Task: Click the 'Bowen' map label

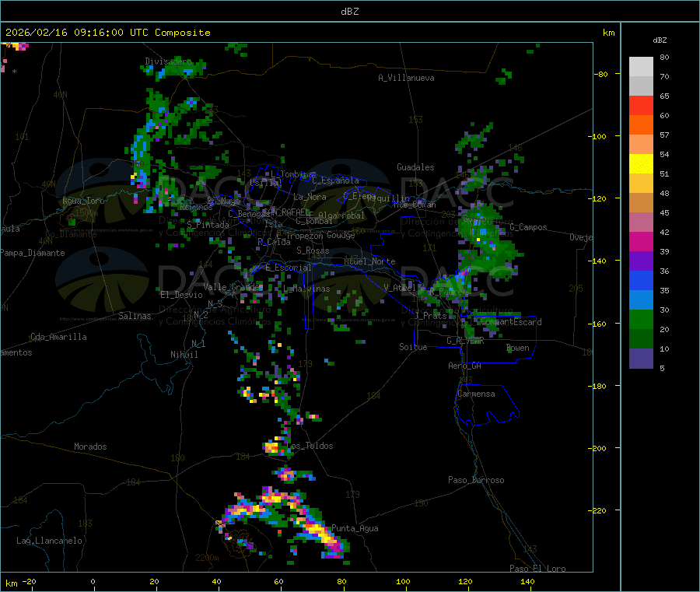Action: pyautogui.click(x=517, y=348)
